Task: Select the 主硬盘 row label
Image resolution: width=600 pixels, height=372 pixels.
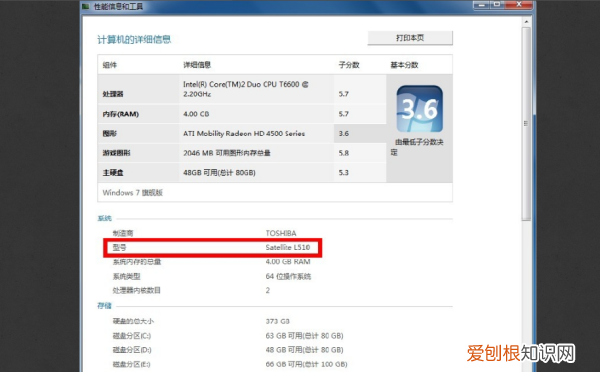Action: (113, 173)
